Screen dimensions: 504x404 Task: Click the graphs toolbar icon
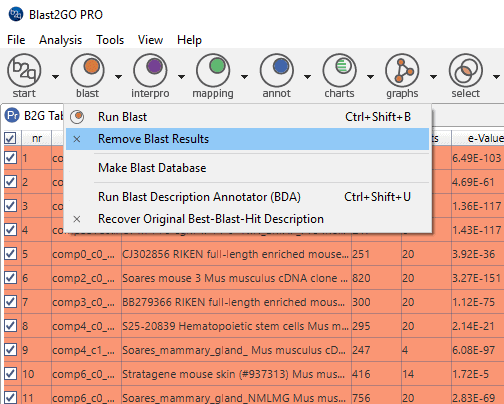402,71
